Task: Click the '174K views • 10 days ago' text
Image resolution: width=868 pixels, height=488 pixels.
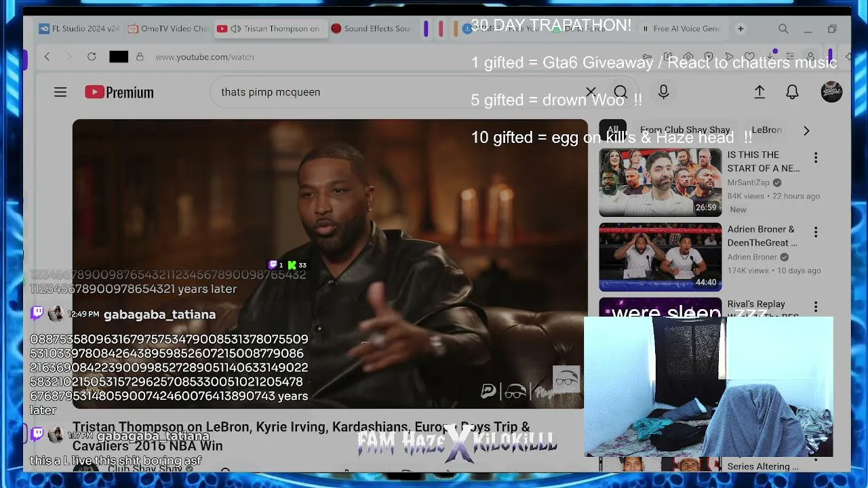Action: (774, 270)
